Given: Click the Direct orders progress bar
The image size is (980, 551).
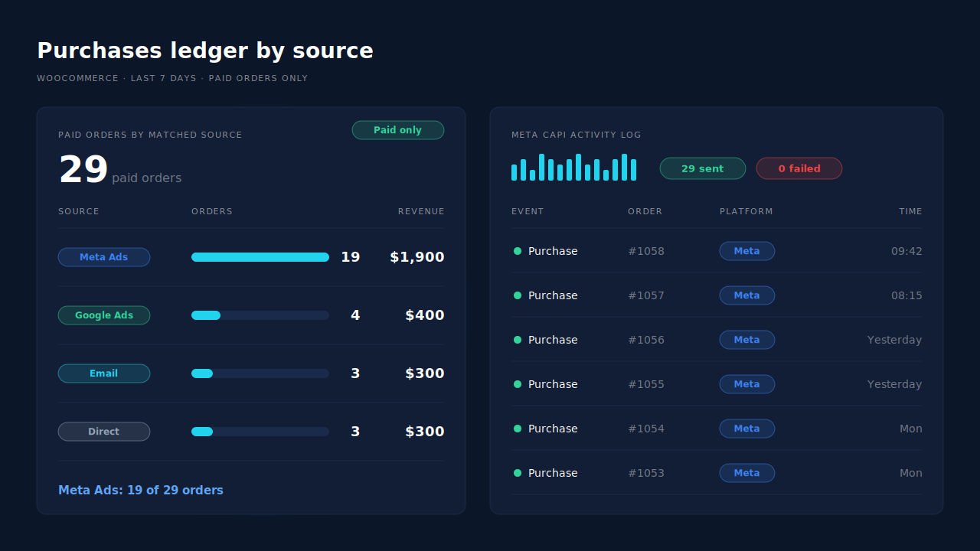Looking at the screenshot, I should pyautogui.click(x=260, y=432).
